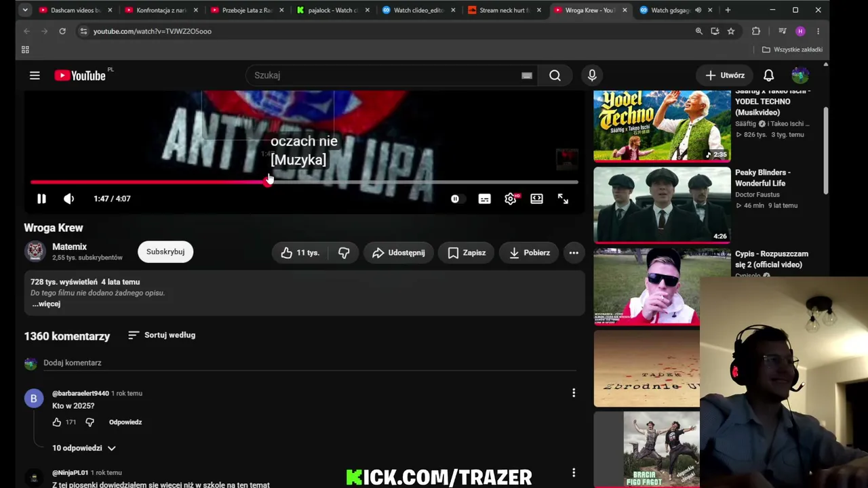Click the search magnifier button

(555, 75)
